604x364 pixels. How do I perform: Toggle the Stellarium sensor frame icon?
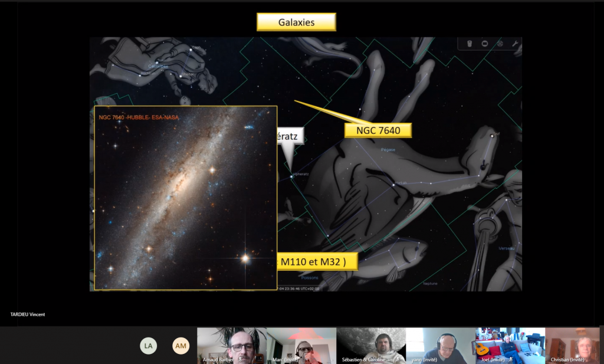[x=485, y=44]
